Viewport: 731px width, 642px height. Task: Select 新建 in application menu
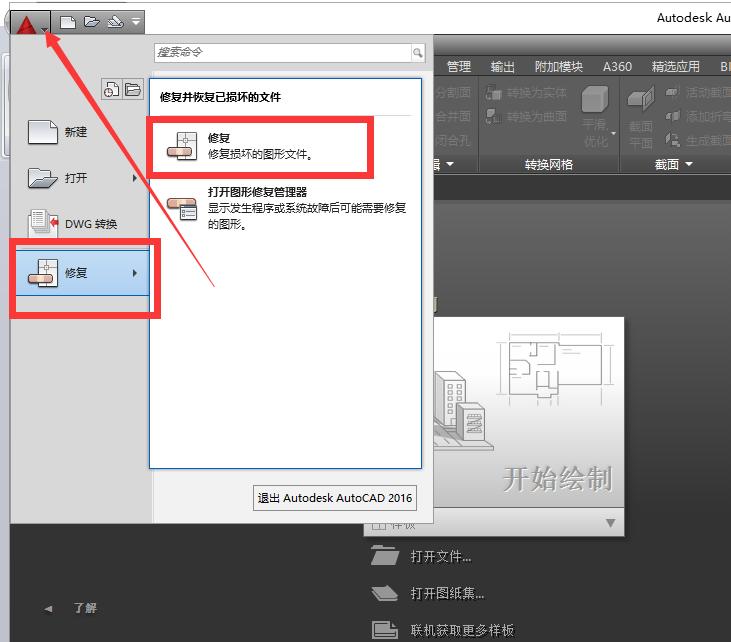[x=80, y=132]
